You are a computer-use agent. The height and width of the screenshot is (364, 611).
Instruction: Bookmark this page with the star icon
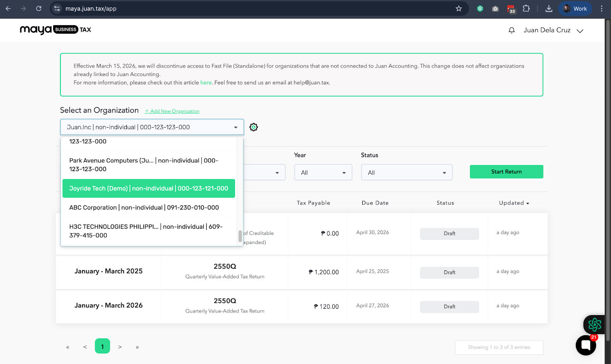[x=459, y=8]
